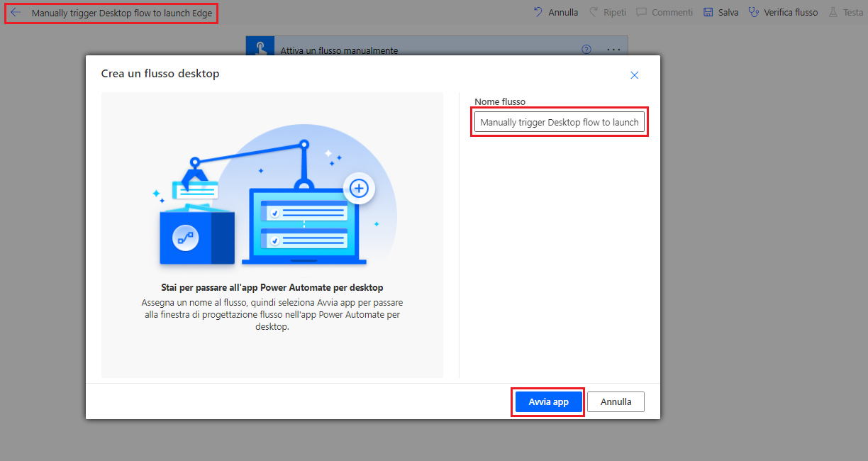The image size is (868, 461).
Task: Click the Commenti speech bubble icon
Action: point(641,12)
